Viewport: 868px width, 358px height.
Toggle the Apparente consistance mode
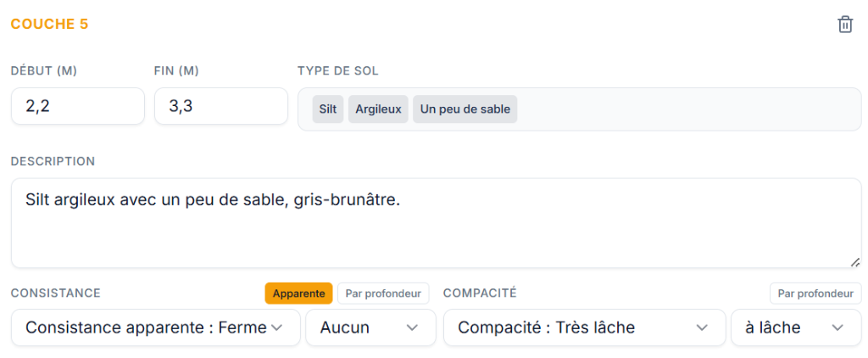[x=298, y=294]
